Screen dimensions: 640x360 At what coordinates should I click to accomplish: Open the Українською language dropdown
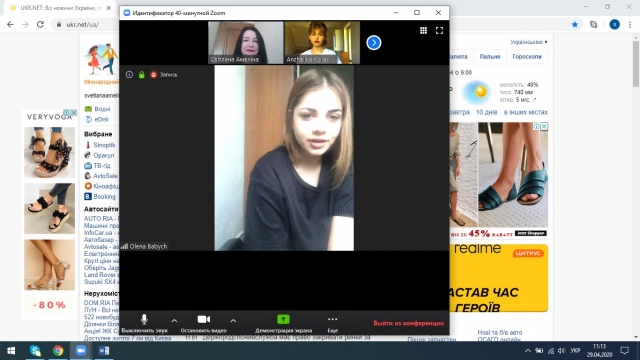click(528, 42)
